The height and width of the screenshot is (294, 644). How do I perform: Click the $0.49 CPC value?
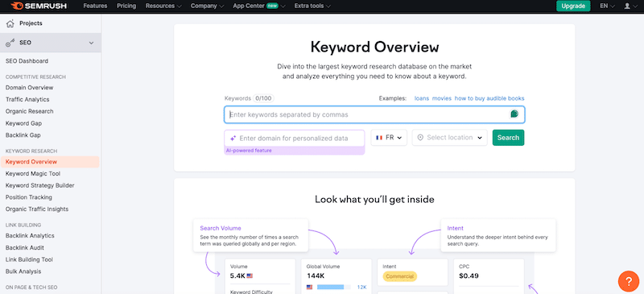coord(469,276)
